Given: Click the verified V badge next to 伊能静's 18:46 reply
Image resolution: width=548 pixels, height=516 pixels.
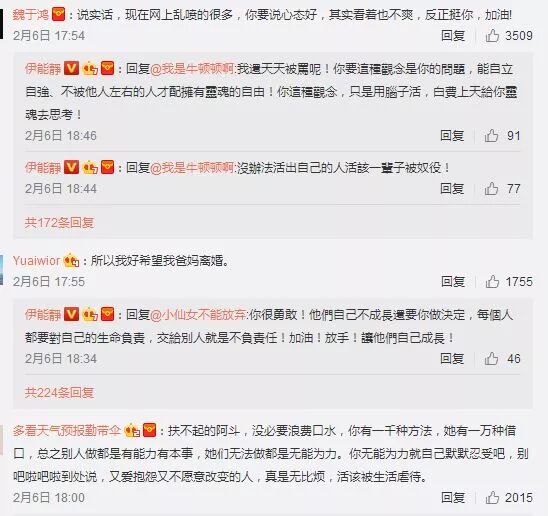Looking at the screenshot, I should click(71, 69).
